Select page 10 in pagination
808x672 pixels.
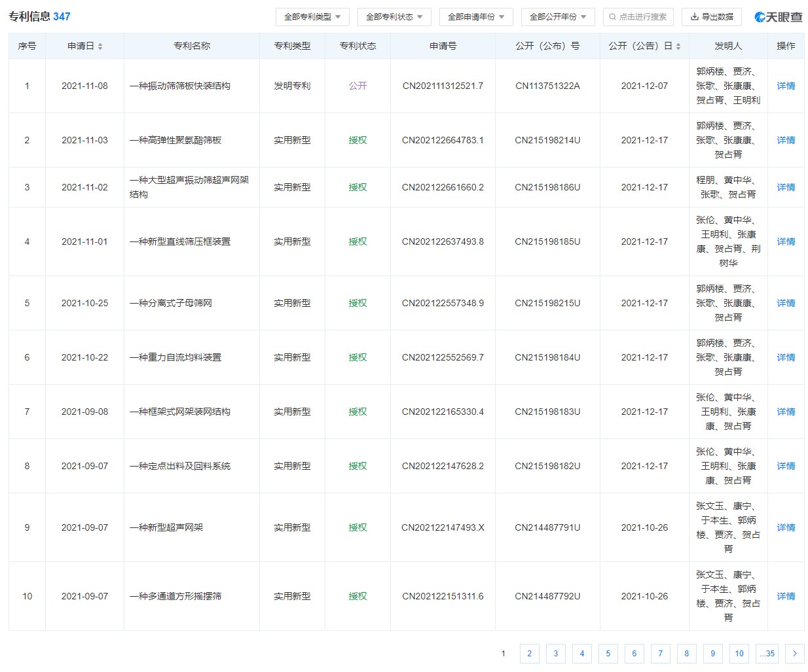click(x=739, y=654)
